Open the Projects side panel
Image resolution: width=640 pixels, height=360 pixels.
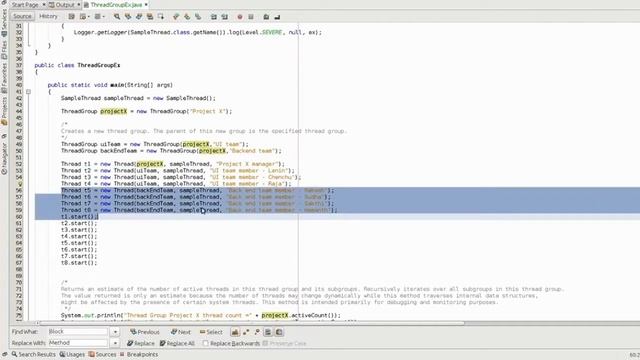coord(4,110)
